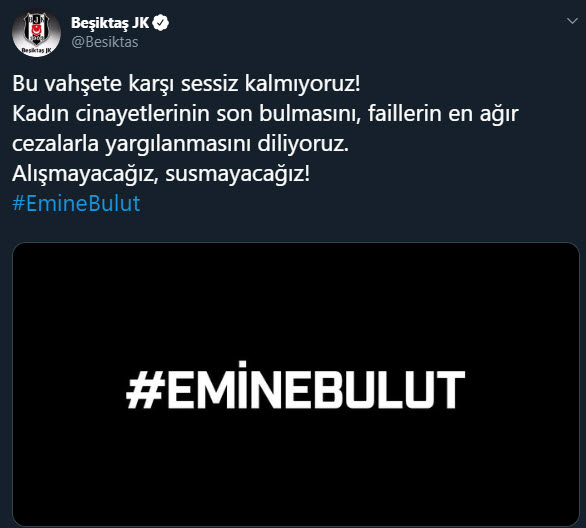Open the Beşiktaş JK profile avatar
Screen dimensions: 586x528
coord(36,33)
